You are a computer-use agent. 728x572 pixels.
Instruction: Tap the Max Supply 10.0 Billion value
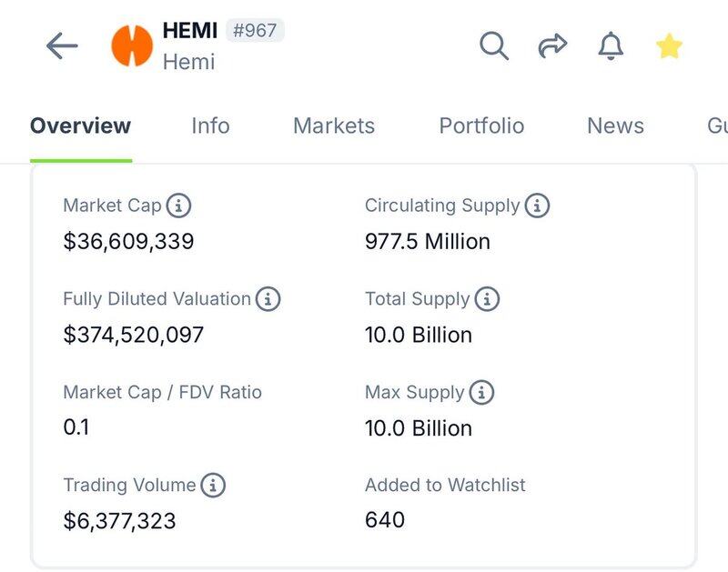[x=419, y=428]
